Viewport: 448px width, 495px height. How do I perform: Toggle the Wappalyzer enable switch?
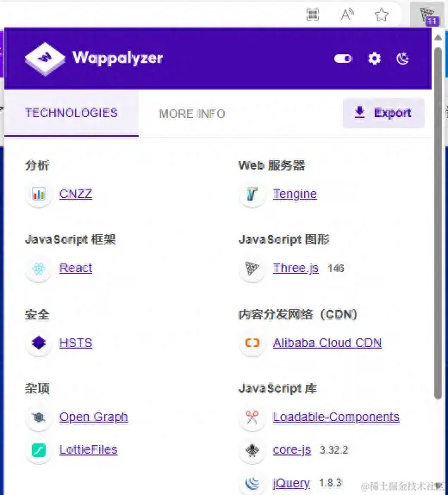click(x=343, y=59)
